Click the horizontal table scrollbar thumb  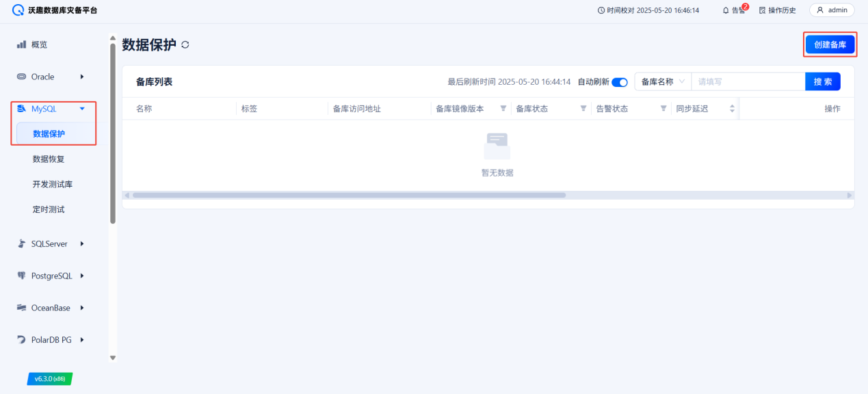[349, 195]
